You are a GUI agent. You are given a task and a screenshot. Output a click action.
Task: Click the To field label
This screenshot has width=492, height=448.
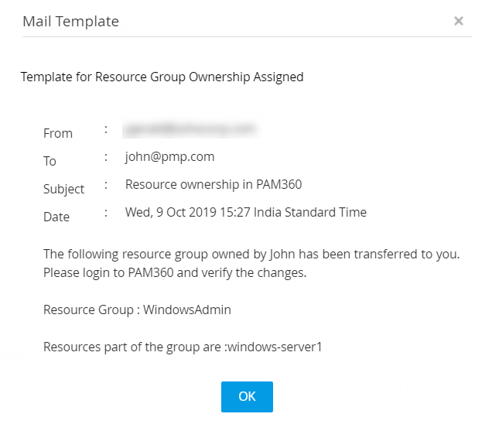point(50,161)
